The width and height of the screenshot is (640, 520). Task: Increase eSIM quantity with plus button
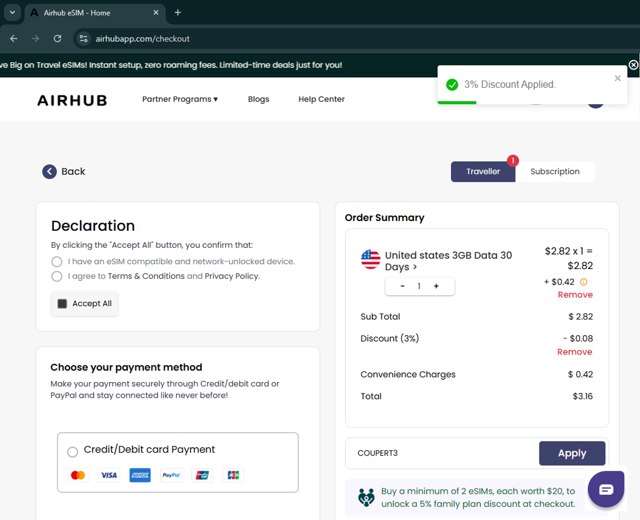pyautogui.click(x=436, y=286)
